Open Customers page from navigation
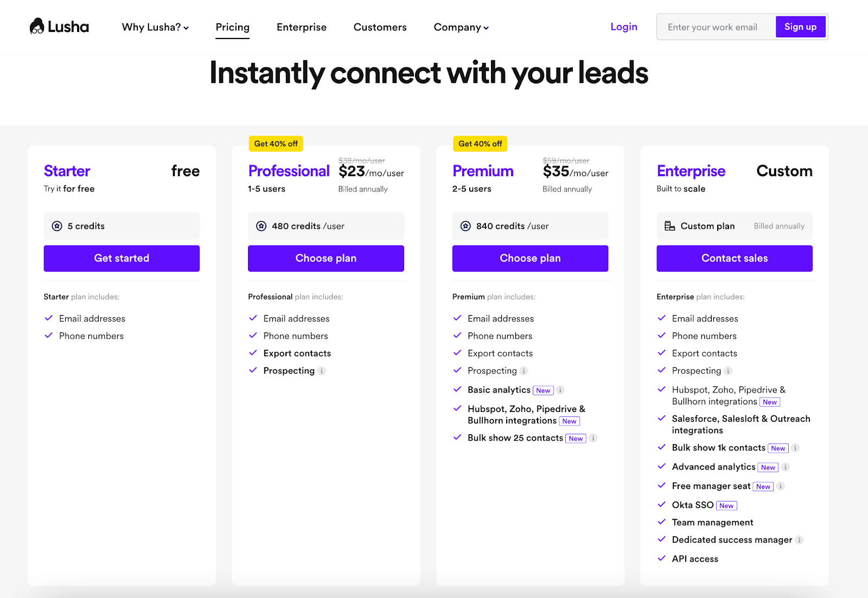The image size is (868, 598). tap(380, 27)
